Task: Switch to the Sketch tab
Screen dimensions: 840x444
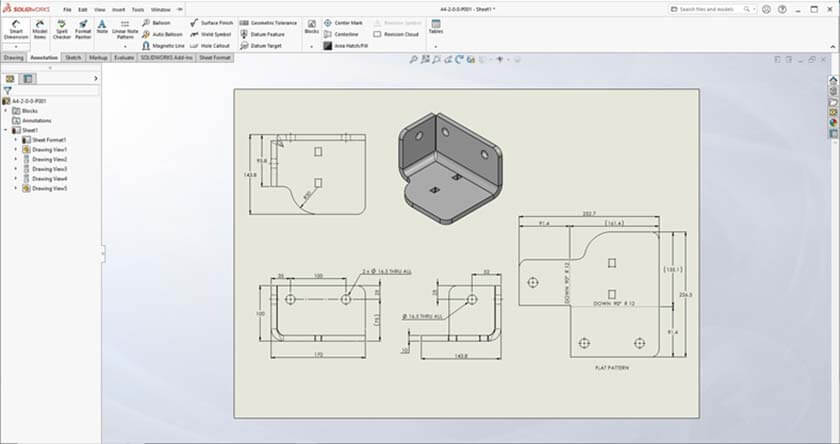Action: pyautogui.click(x=73, y=58)
